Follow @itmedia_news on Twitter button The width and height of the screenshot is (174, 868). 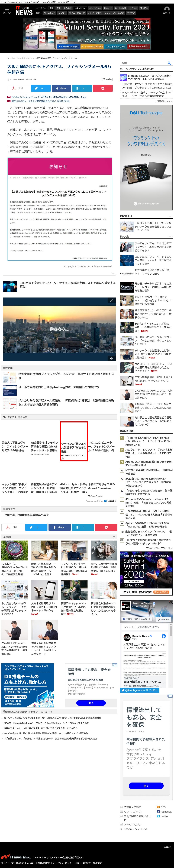tap(139, 690)
